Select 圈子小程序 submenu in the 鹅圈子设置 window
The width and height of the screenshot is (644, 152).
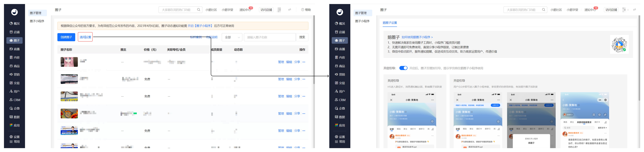pyautogui.click(x=362, y=21)
